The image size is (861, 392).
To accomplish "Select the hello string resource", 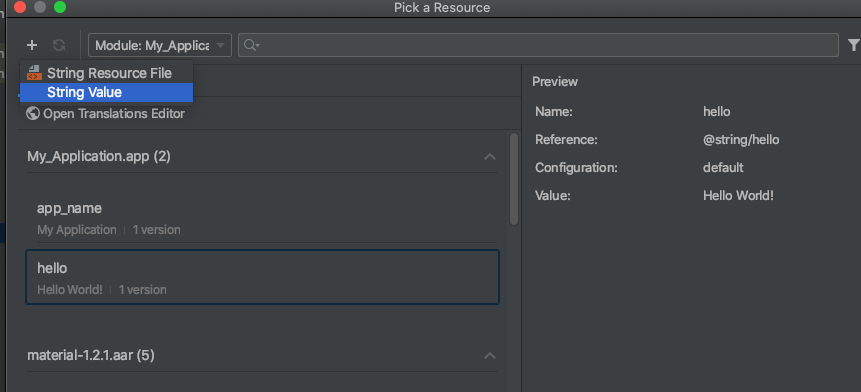I will click(262, 277).
